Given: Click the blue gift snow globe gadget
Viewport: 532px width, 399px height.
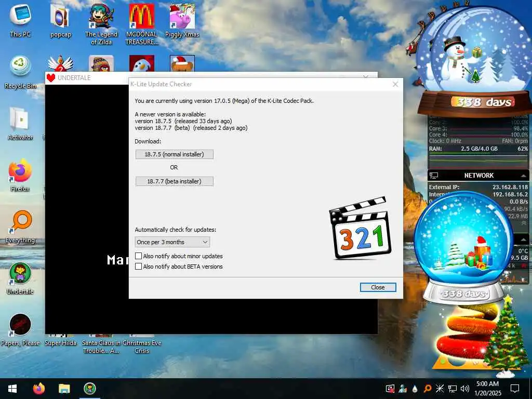Looking at the screenshot, I should [x=463, y=247].
